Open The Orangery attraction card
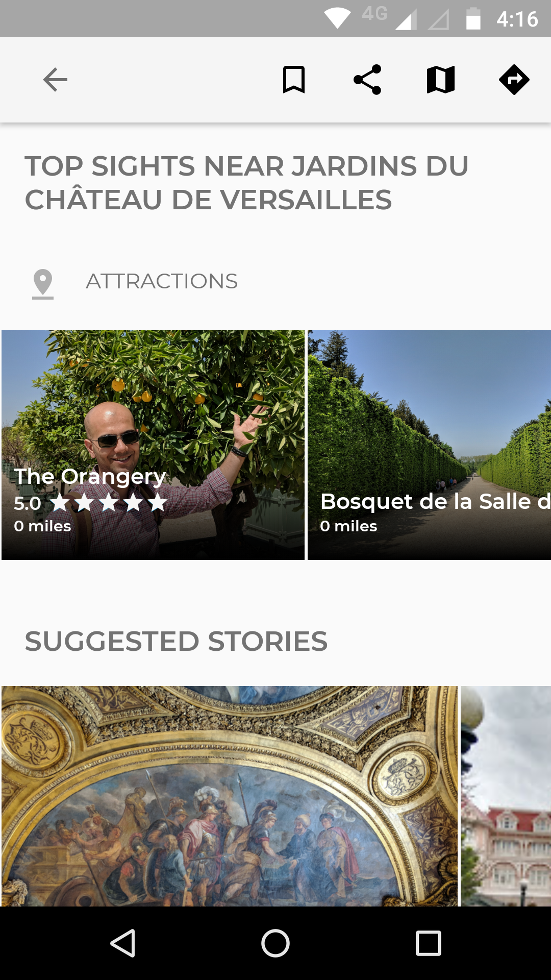The height and width of the screenshot is (980, 551). pos(153,445)
